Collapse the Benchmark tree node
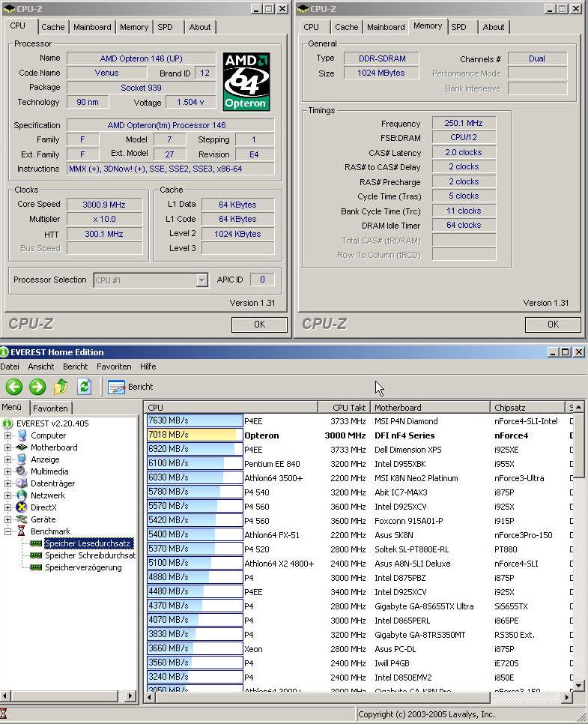This screenshot has height=724, width=588. (7, 531)
